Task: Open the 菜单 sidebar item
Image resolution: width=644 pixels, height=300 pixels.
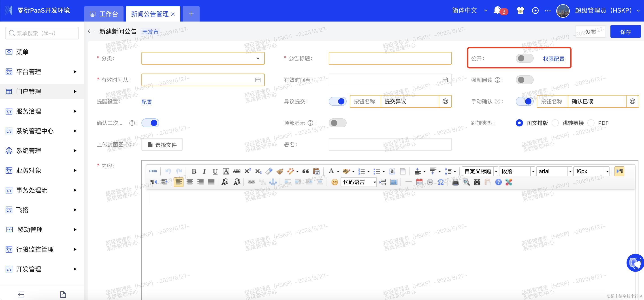Action: (x=23, y=52)
